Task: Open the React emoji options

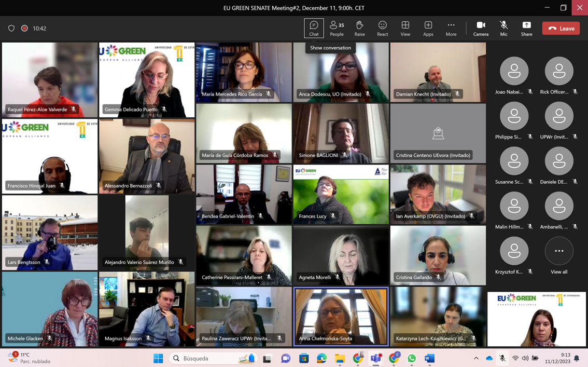Action: point(382,28)
